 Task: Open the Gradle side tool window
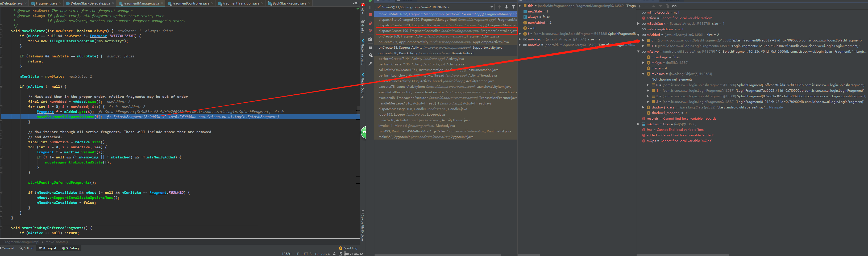click(363, 26)
